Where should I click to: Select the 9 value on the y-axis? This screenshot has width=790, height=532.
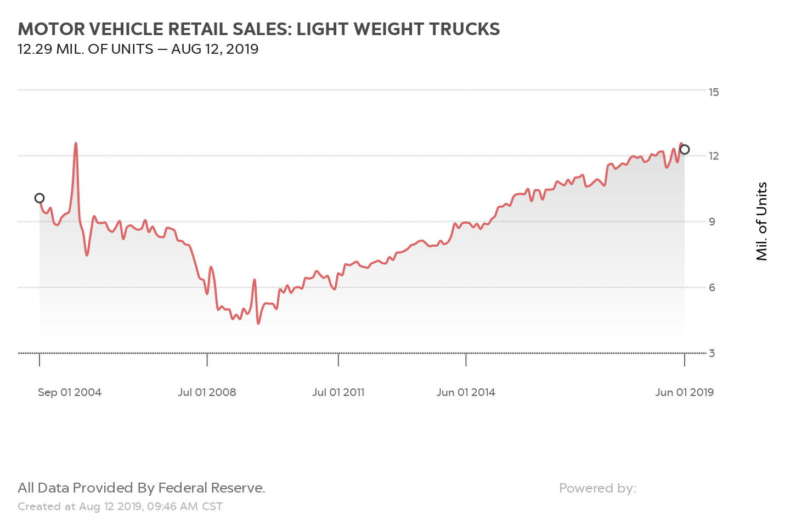pos(712,222)
